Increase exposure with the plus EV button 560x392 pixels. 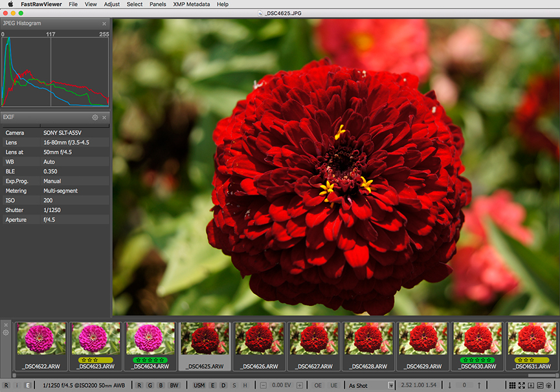point(299,386)
